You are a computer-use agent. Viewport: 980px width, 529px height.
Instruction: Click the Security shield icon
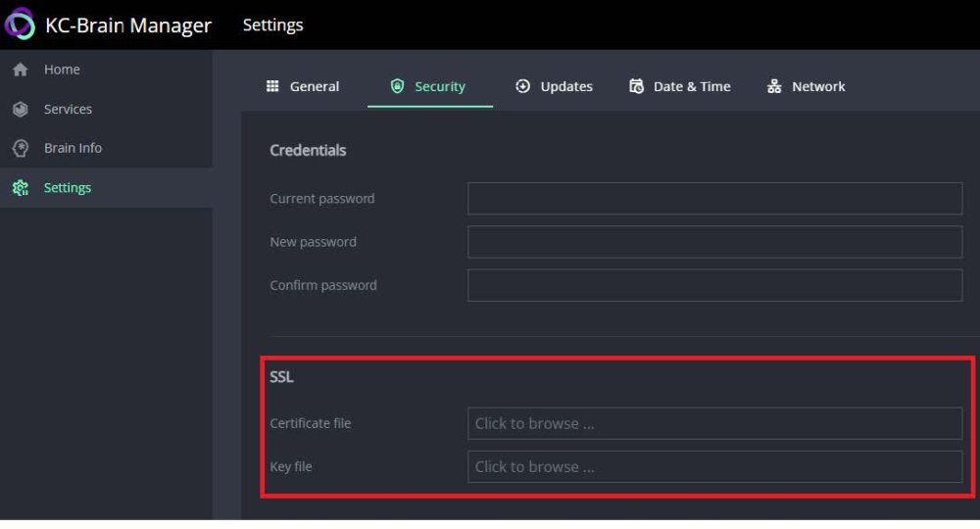click(397, 86)
